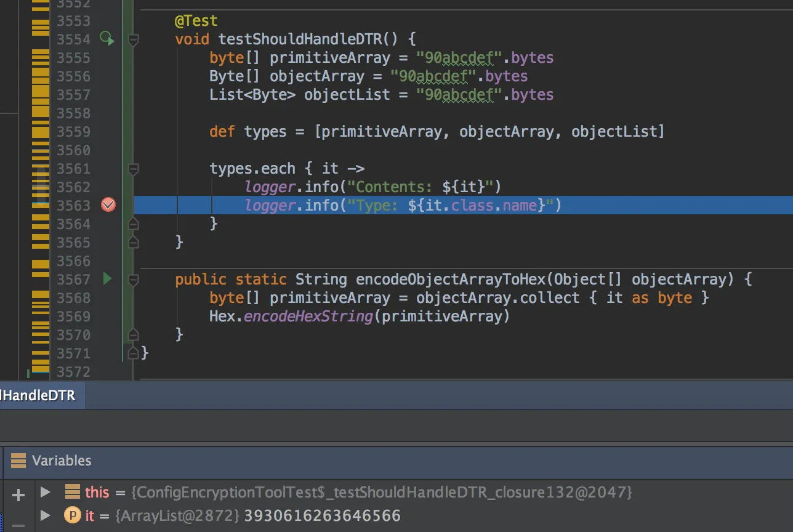Click line number 3562 in the gutter
This screenshot has width=793, height=532.
click(73, 187)
